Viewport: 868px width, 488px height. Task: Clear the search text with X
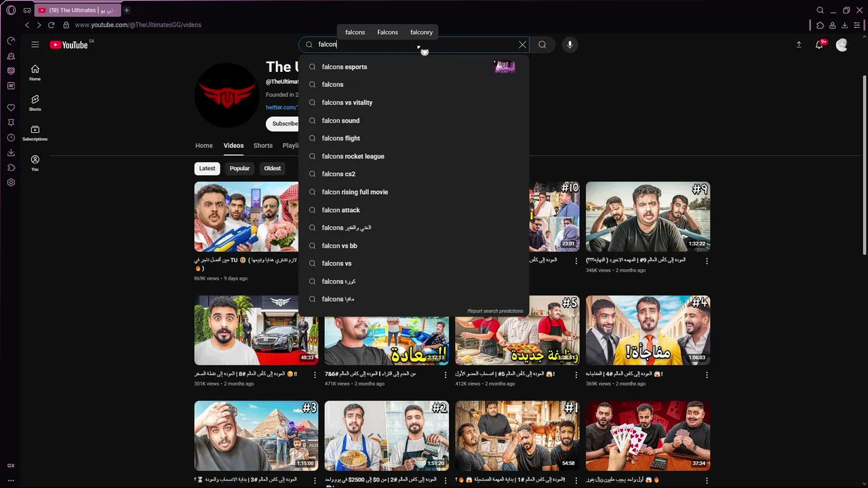(522, 45)
